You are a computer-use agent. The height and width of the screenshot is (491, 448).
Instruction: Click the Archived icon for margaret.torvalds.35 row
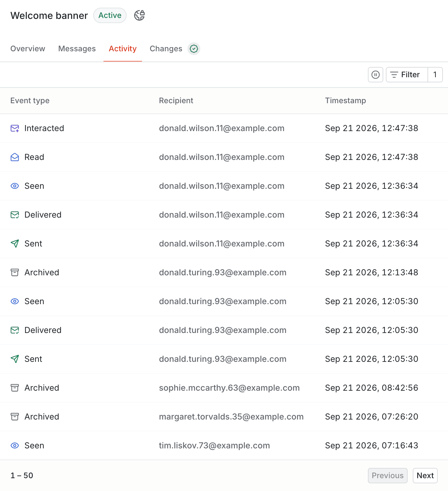point(15,417)
